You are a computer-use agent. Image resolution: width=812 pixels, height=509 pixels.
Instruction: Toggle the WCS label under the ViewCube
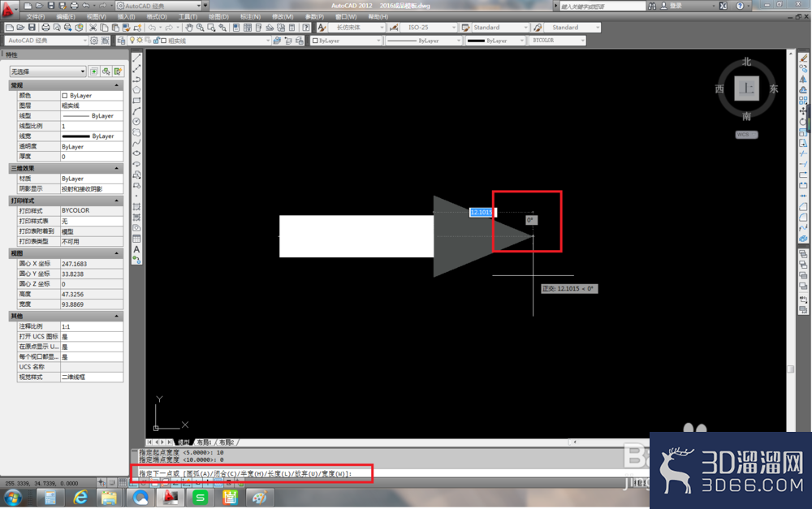click(746, 135)
